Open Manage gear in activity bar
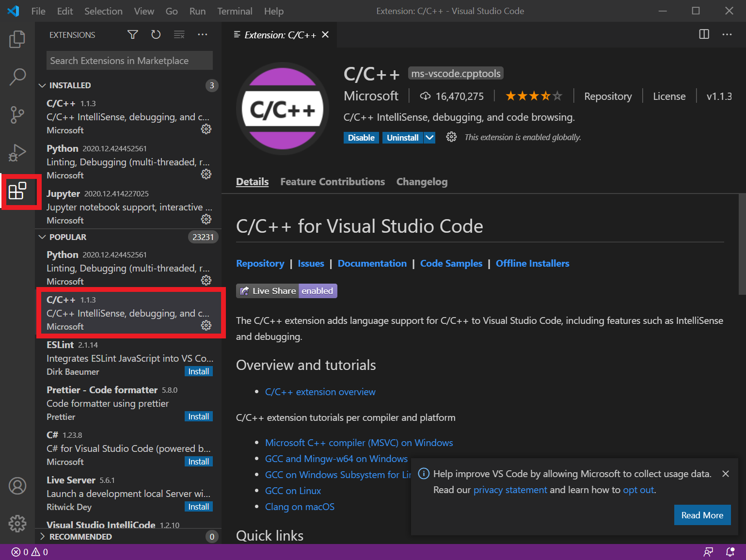Viewport: 746px width, 560px height. click(17, 524)
